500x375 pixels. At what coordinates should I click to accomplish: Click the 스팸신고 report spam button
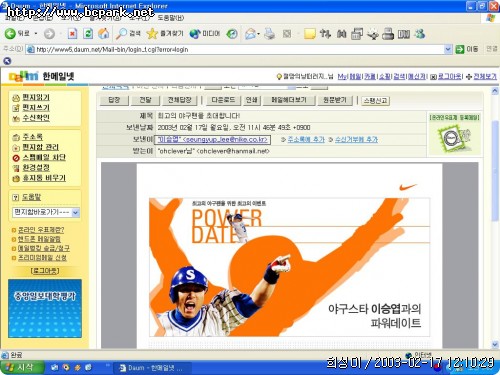[x=375, y=100]
